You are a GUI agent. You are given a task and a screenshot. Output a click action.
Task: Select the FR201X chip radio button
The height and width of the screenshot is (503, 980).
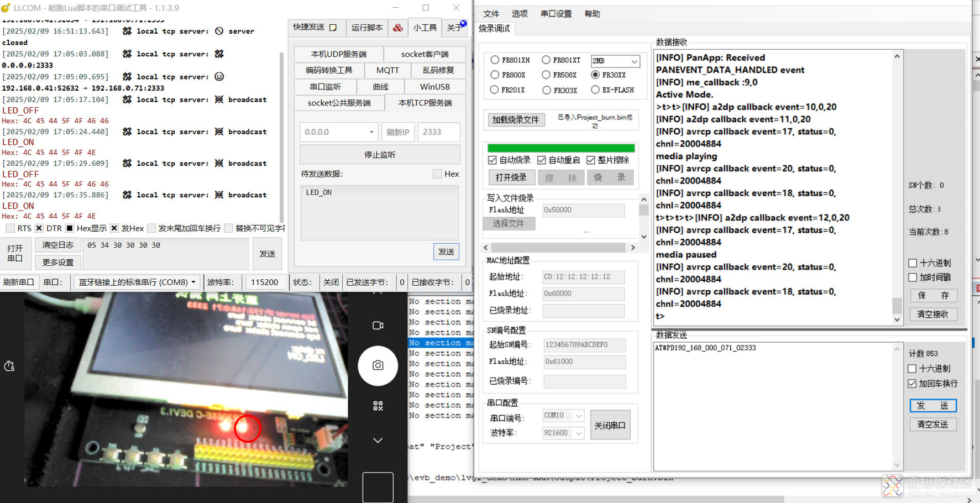pos(495,90)
